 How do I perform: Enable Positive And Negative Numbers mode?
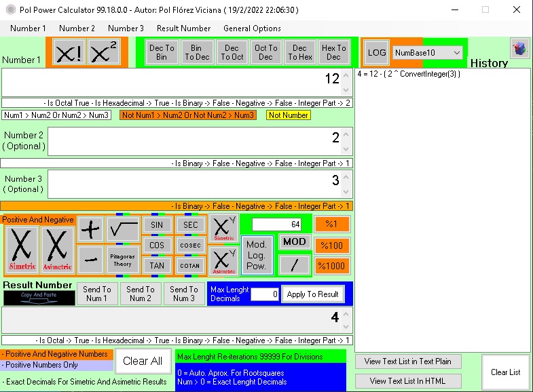click(56, 354)
